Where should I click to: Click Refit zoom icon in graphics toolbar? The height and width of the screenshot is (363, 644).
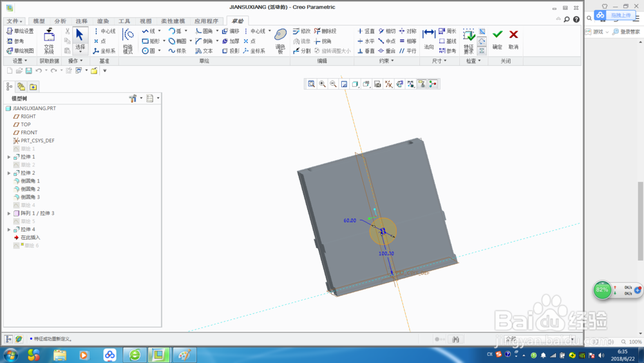(311, 84)
